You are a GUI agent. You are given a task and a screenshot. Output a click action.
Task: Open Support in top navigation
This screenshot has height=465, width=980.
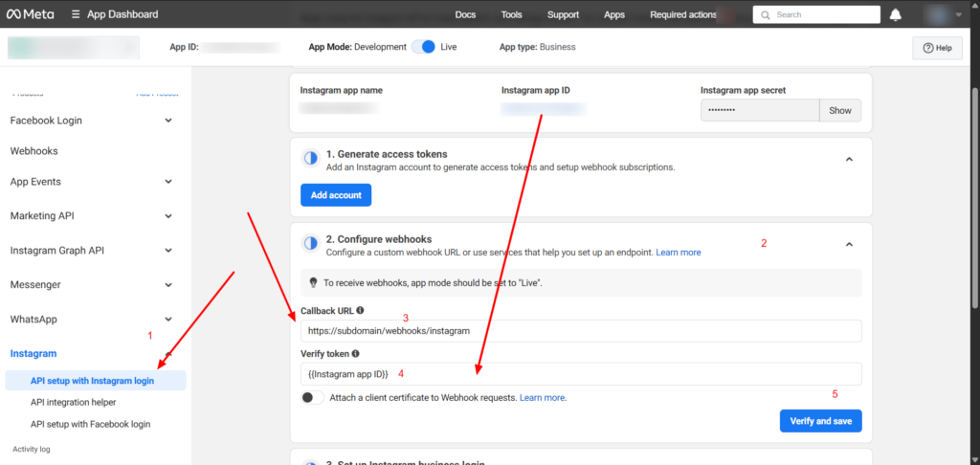[x=563, y=14]
